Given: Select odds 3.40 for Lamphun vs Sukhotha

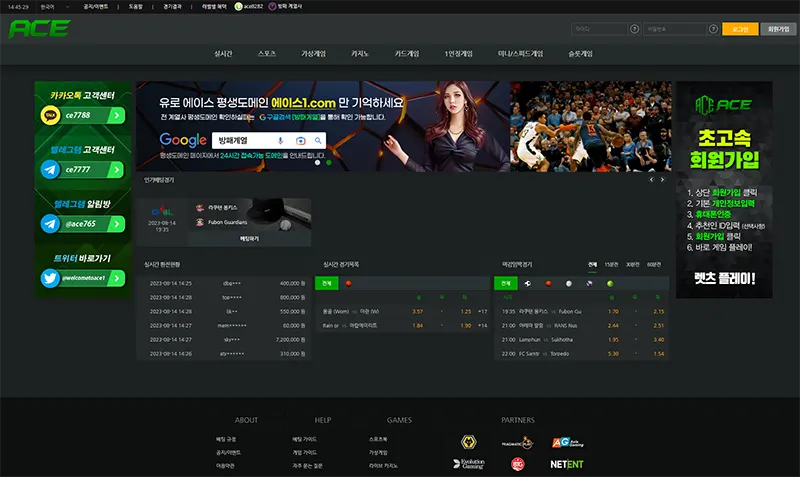Looking at the screenshot, I should coord(659,340).
